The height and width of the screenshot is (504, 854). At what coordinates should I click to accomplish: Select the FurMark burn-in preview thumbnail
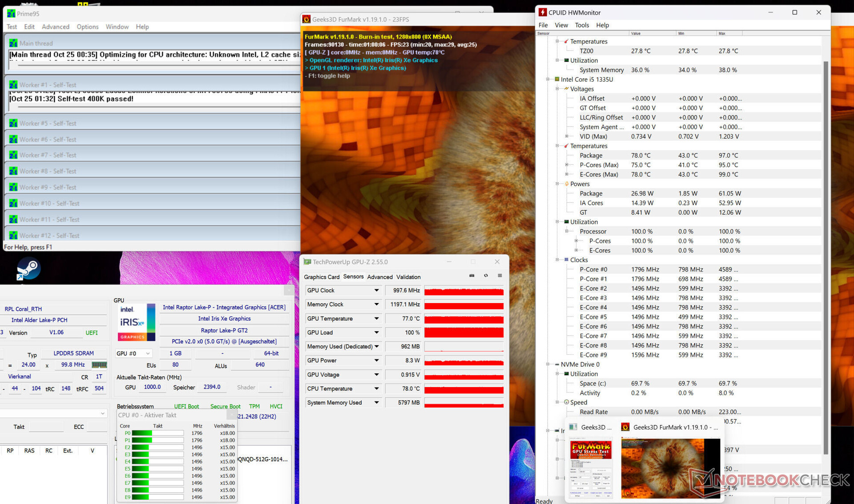pos(670,468)
